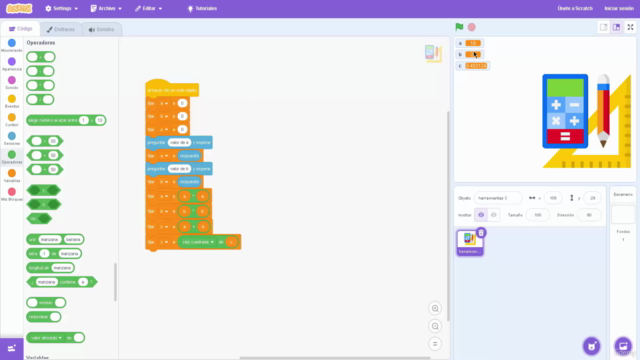
Task: Click the 'valor de b' question text field
Action: 179,169
